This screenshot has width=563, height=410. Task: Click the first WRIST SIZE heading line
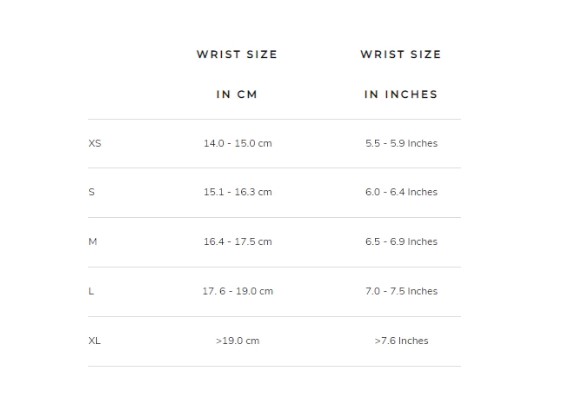pyautogui.click(x=237, y=54)
